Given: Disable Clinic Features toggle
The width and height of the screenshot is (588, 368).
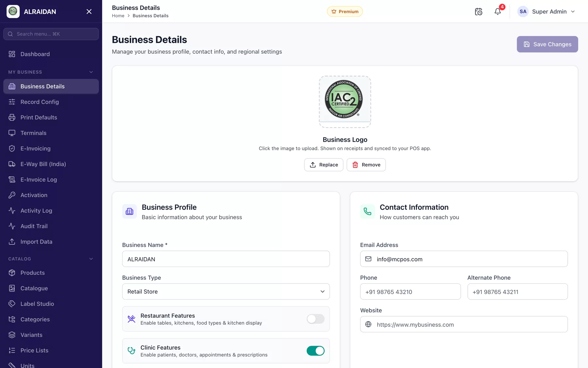Looking at the screenshot, I should 316,351.
